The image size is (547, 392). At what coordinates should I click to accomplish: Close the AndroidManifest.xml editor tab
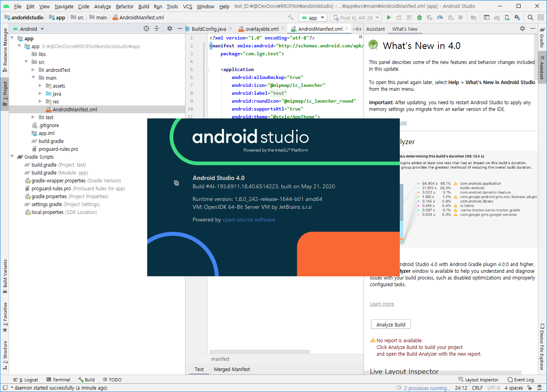coord(347,28)
